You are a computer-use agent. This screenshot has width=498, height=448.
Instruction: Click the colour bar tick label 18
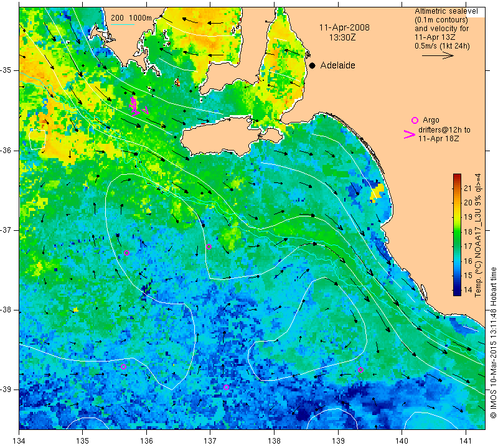468,232
